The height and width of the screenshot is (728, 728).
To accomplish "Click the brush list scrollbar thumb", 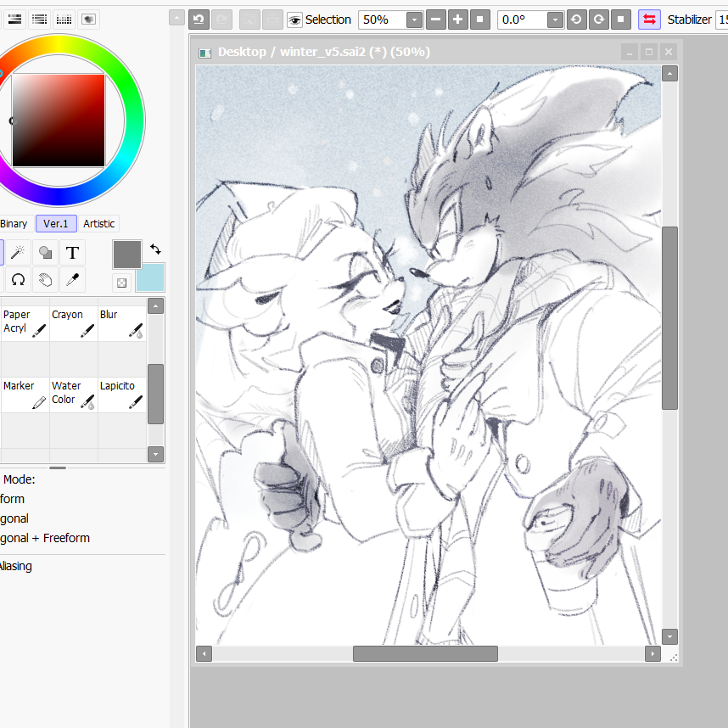I will tap(155, 395).
